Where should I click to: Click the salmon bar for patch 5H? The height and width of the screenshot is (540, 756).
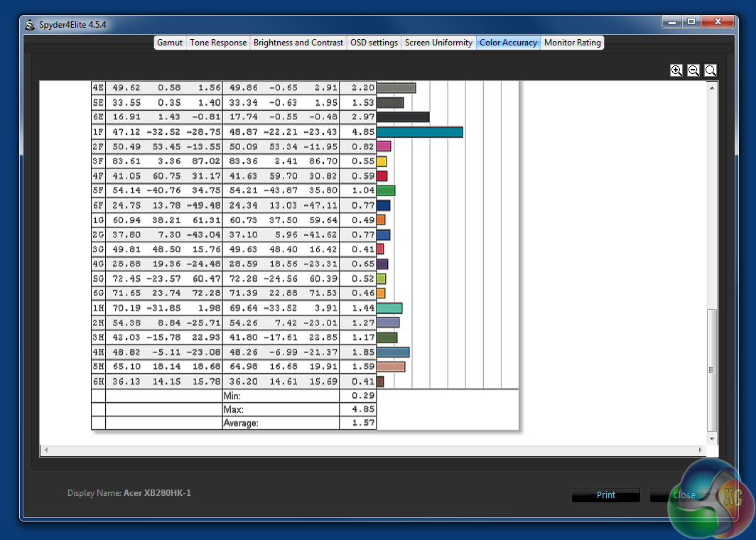click(391, 367)
